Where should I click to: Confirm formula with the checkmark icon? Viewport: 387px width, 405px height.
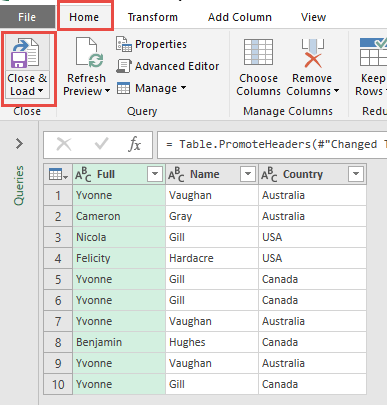click(x=101, y=144)
